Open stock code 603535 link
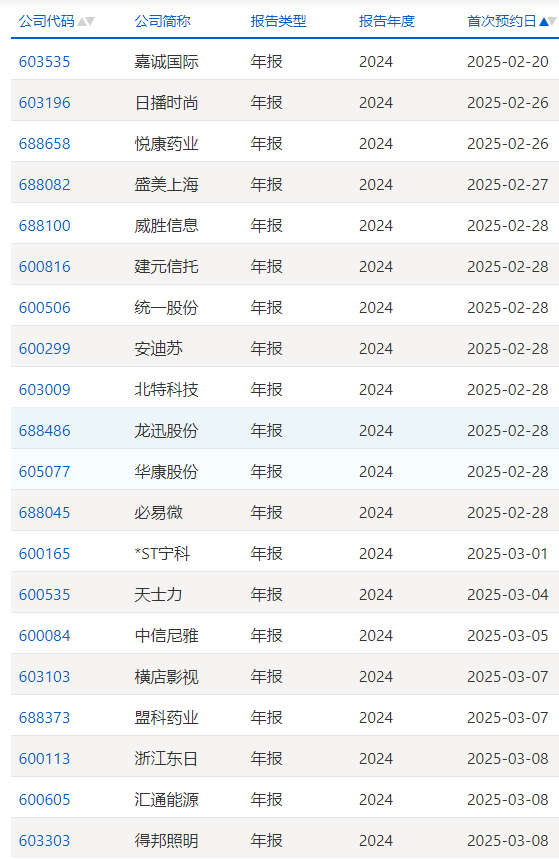 pos(44,62)
